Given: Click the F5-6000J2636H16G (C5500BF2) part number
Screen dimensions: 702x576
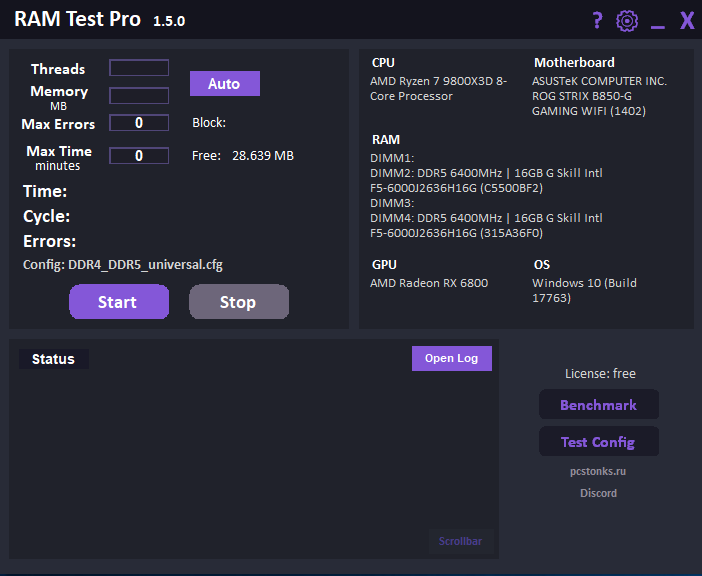Looking at the screenshot, I should (x=456, y=188).
